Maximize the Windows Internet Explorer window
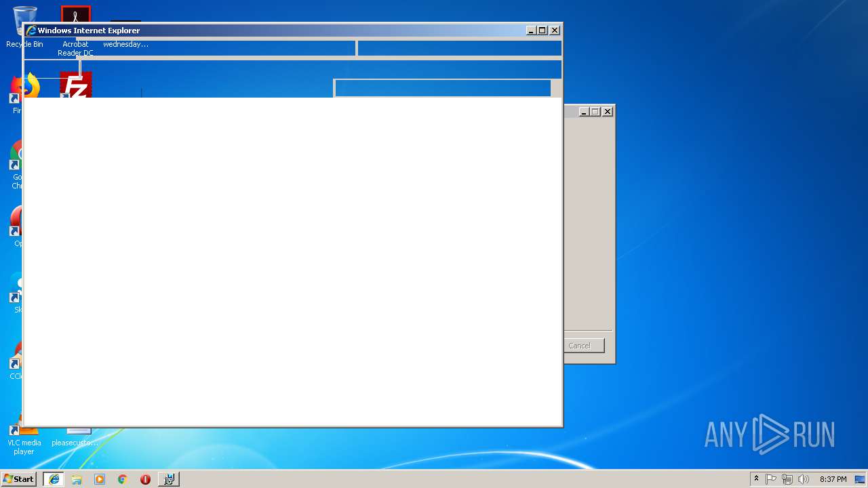 542,30
